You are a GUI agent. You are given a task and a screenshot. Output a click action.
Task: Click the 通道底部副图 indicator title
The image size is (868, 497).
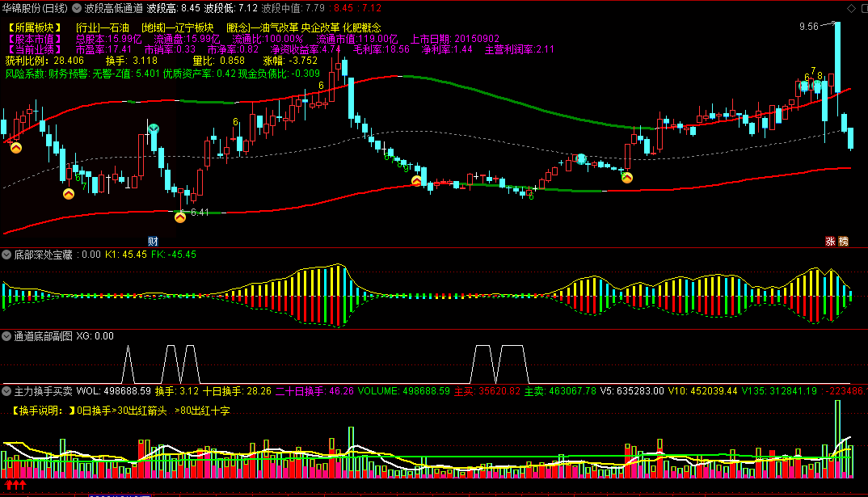[43, 336]
